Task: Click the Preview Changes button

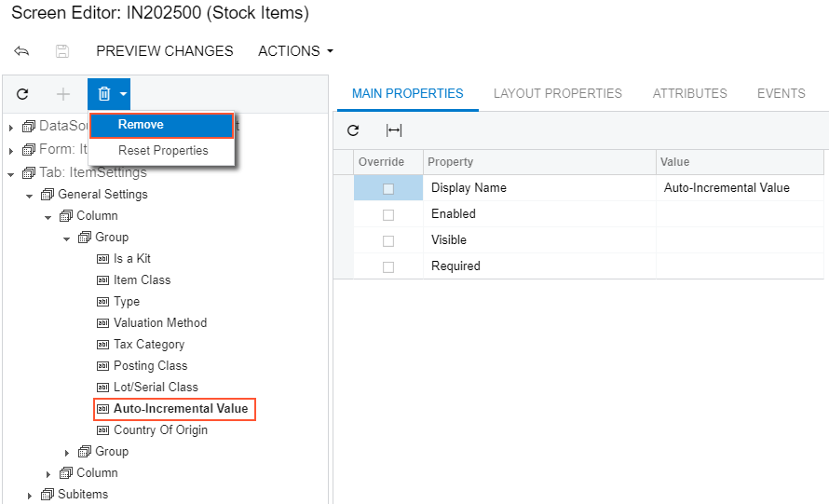Action: 165,51
